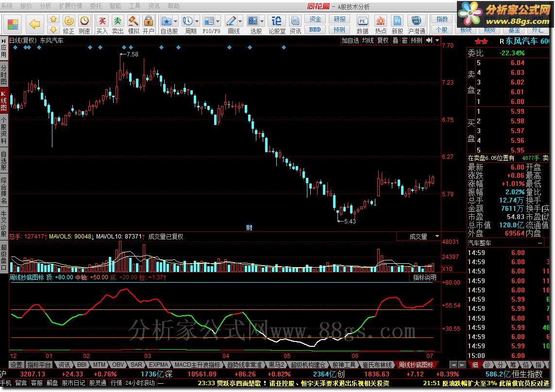Switch to the 超级机构建仓 tab
Viewport: 555px width, 392px height.
pyautogui.click(x=307, y=364)
